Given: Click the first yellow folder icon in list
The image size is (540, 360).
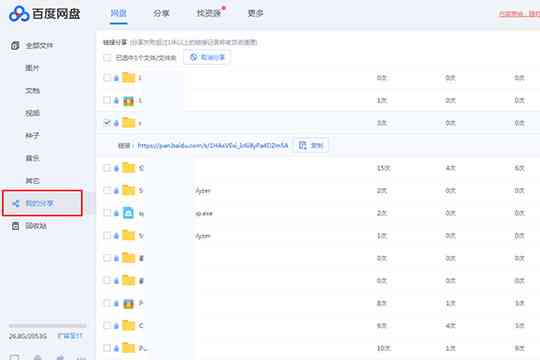Looking at the screenshot, I should point(128,78).
